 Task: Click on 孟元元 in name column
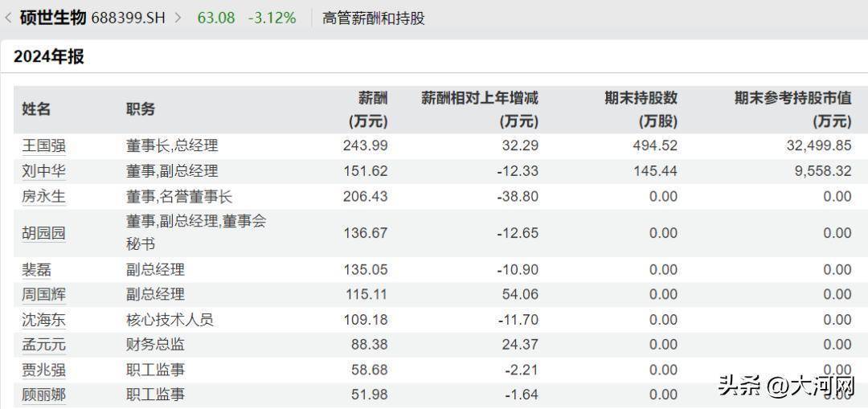43,345
